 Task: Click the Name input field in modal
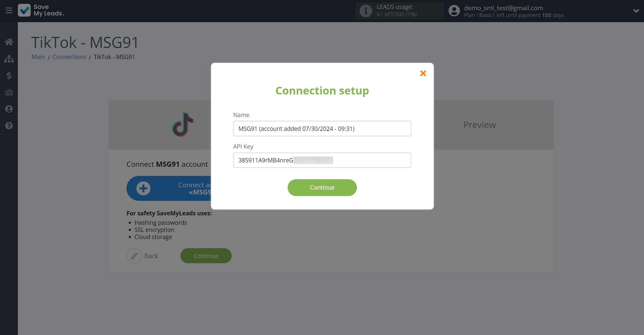coord(322,128)
